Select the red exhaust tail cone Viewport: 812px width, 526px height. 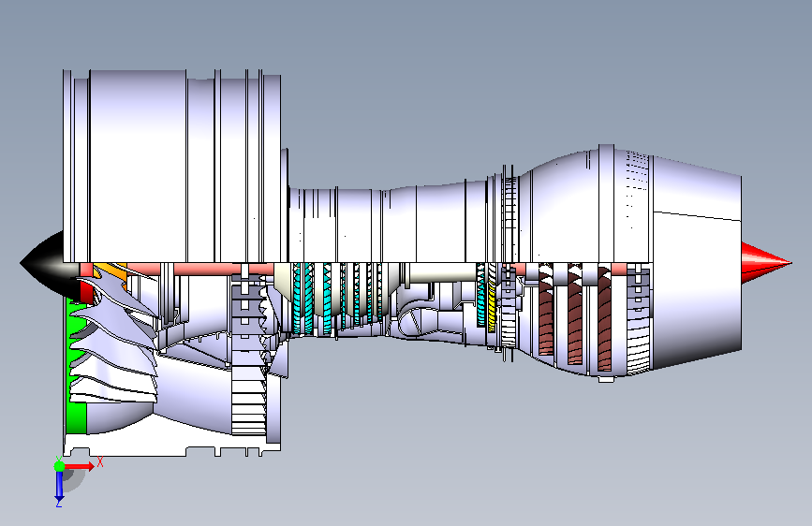[766, 263]
